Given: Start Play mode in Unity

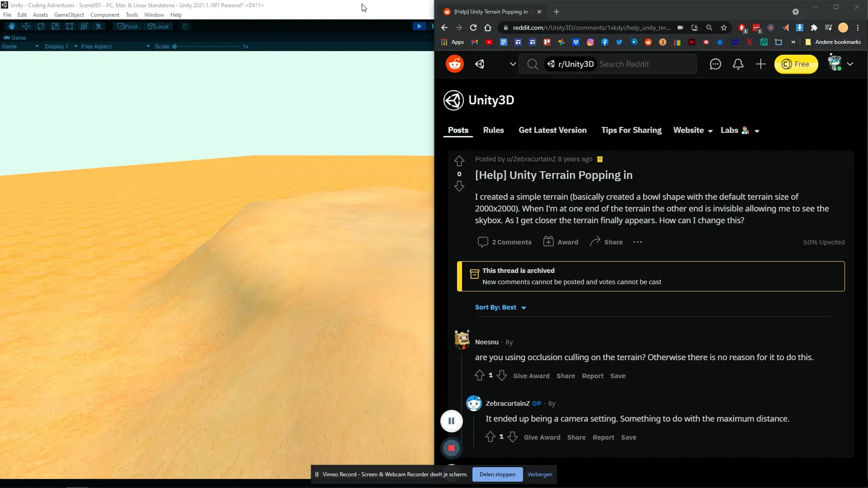Looking at the screenshot, I should [419, 26].
